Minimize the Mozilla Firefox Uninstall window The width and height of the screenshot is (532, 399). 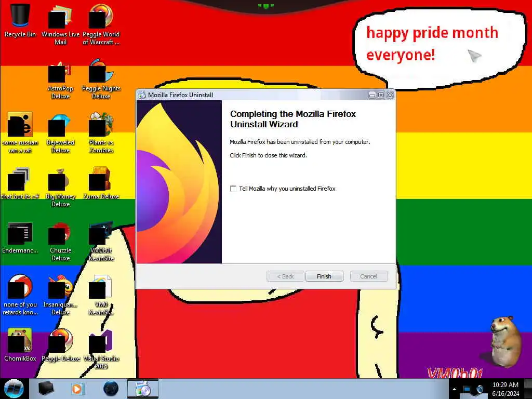click(x=372, y=95)
